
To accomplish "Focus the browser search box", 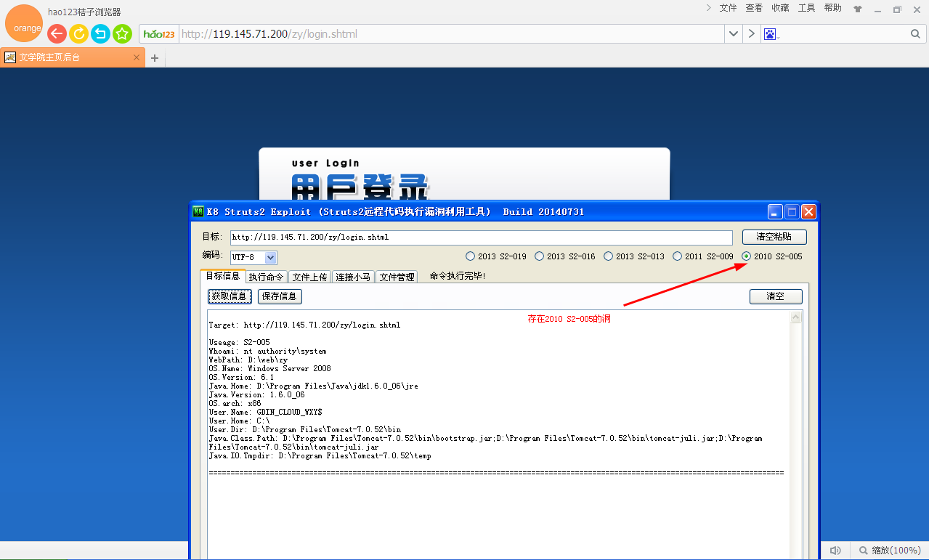I will (x=843, y=34).
